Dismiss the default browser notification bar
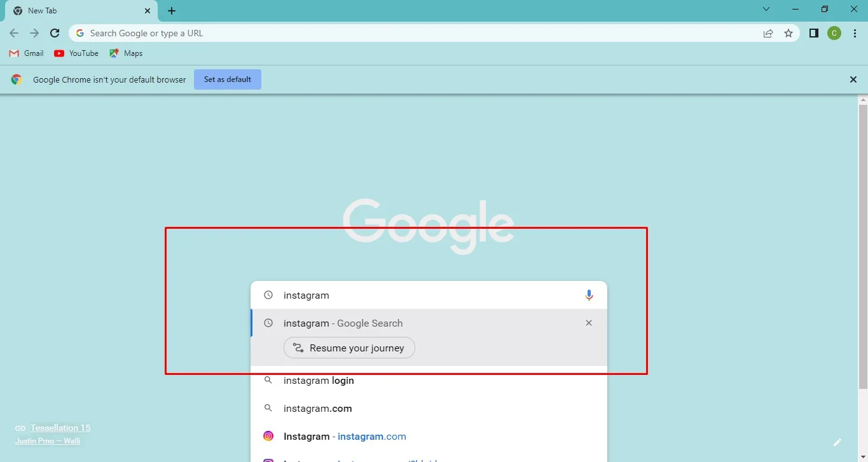 click(853, 79)
